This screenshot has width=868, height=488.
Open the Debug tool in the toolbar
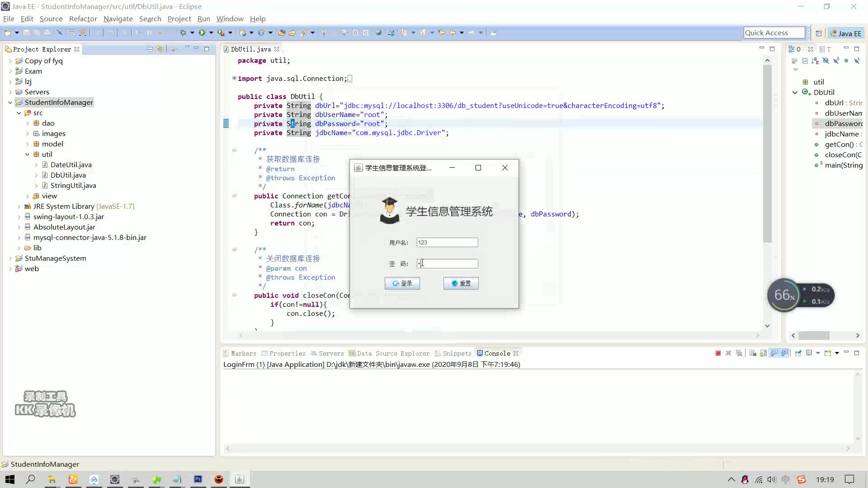pyautogui.click(x=184, y=32)
